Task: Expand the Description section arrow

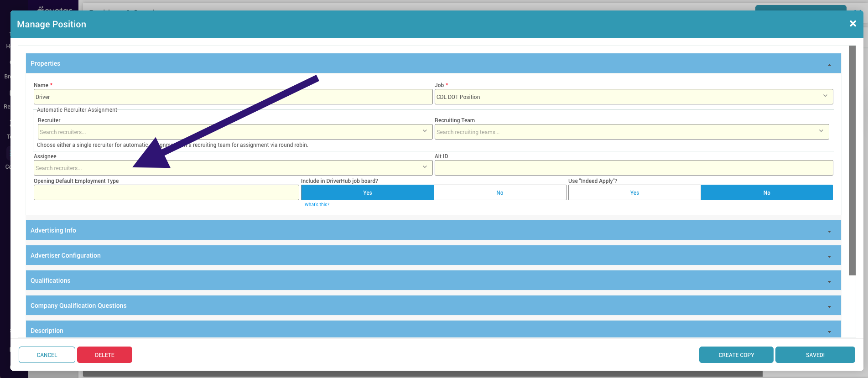Action: coord(829,331)
